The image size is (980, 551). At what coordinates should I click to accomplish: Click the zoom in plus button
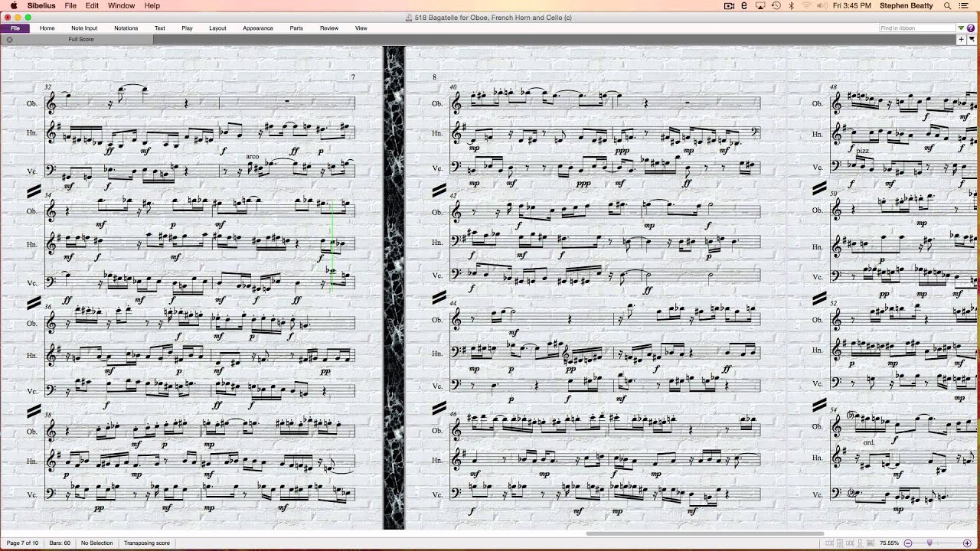pyautogui.click(x=967, y=543)
